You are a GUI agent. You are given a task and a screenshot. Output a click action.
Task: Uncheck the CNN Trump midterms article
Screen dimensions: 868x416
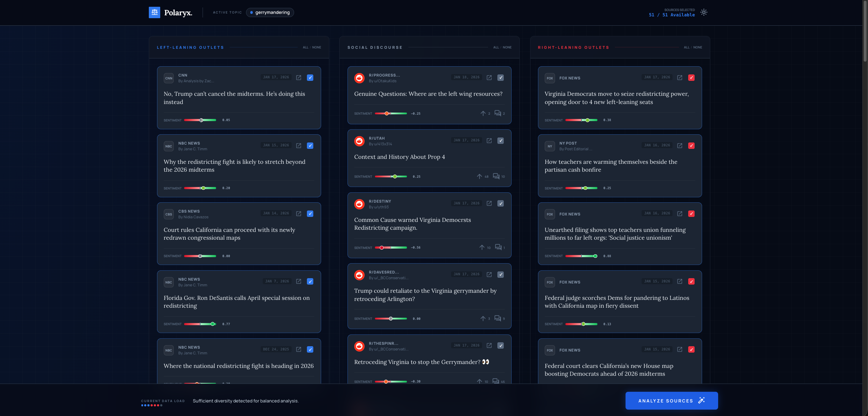pyautogui.click(x=310, y=78)
